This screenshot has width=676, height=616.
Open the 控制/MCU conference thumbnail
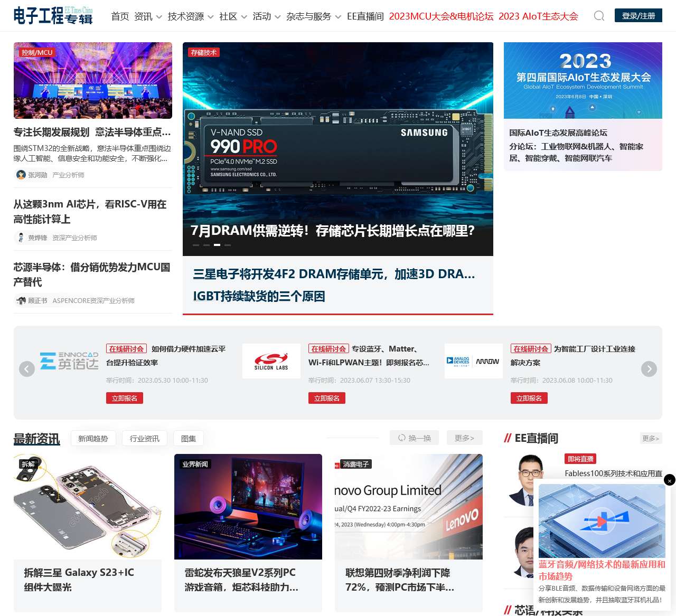tap(93, 80)
